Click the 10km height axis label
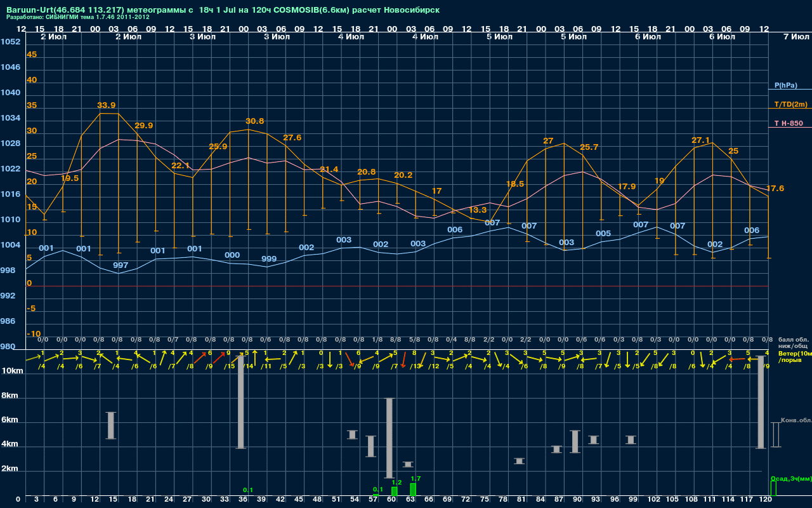This screenshot has width=812, height=508. click(x=11, y=371)
